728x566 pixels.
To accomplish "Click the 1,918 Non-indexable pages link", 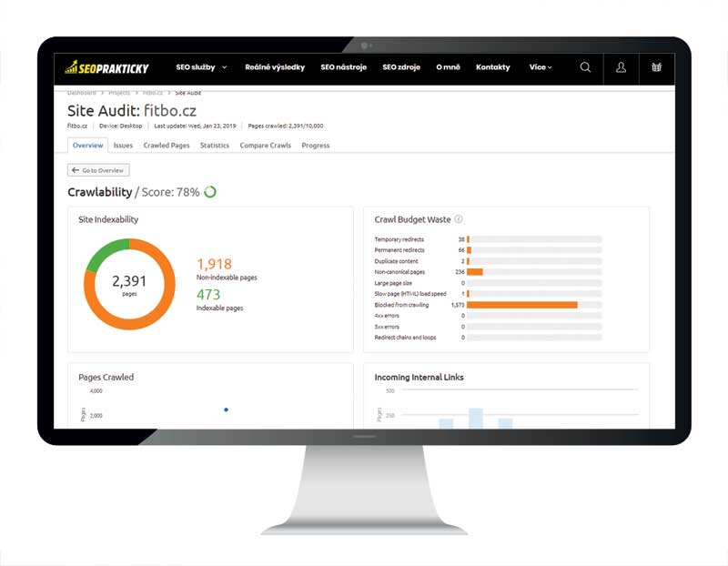I will pyautogui.click(x=227, y=269).
